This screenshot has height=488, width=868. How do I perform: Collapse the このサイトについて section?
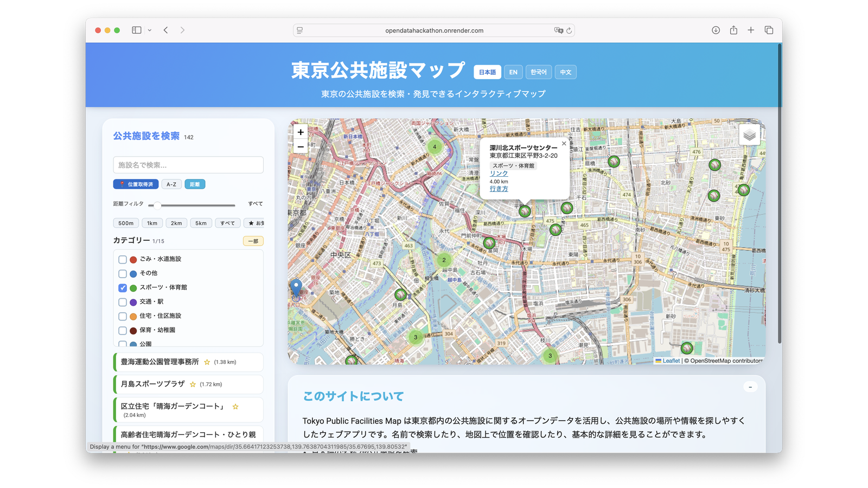click(750, 387)
